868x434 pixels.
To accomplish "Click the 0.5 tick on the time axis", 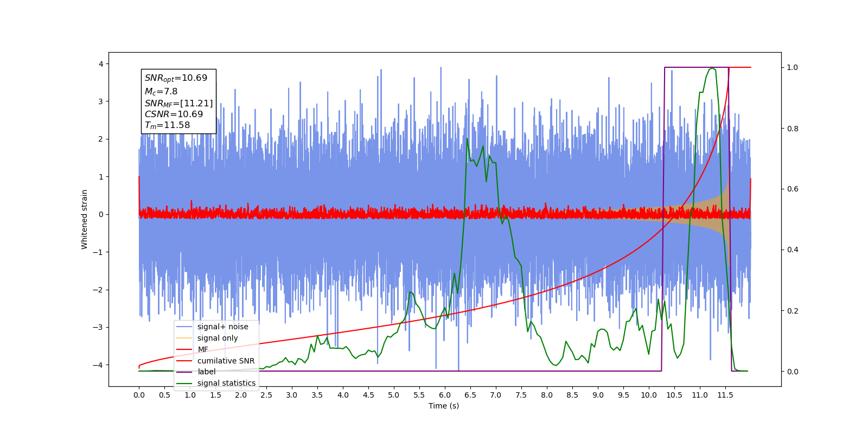I will 164,395.
